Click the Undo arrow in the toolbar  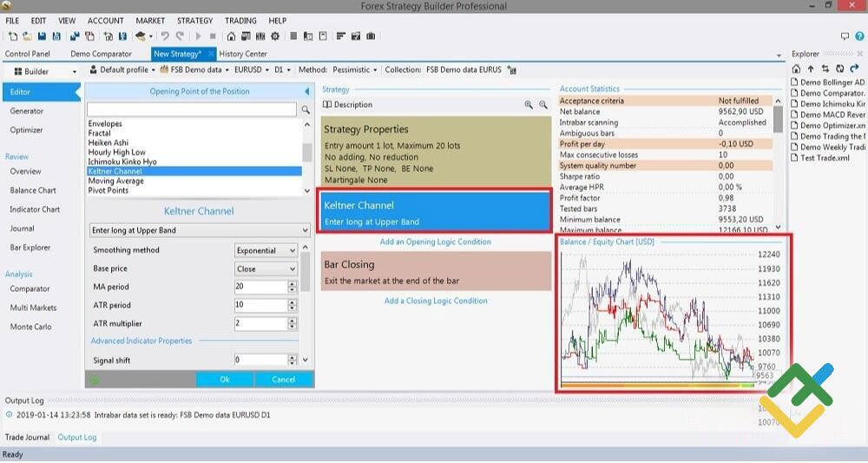tap(165, 36)
